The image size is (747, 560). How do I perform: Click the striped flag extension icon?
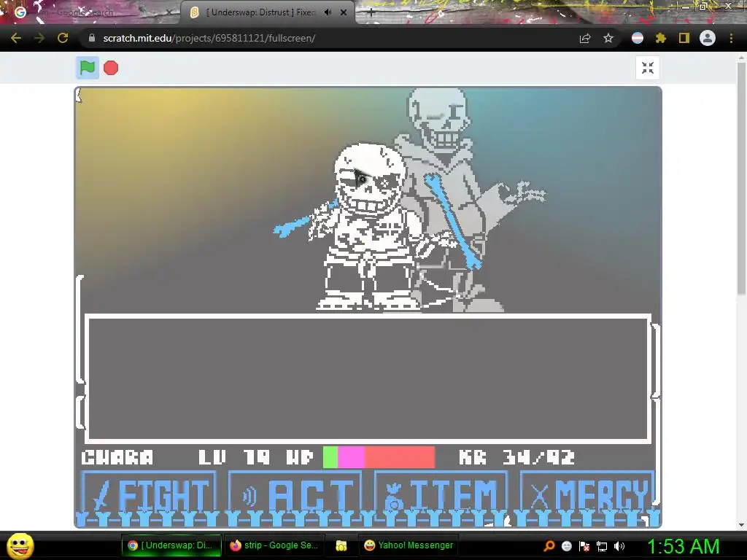(638, 38)
